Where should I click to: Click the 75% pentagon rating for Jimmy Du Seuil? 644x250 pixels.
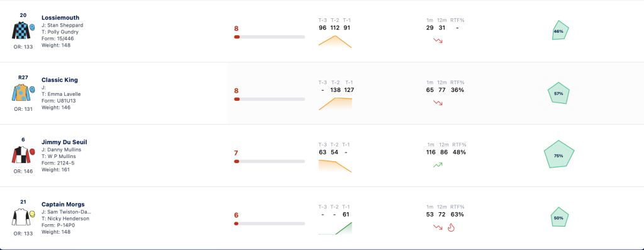pyautogui.click(x=558, y=155)
